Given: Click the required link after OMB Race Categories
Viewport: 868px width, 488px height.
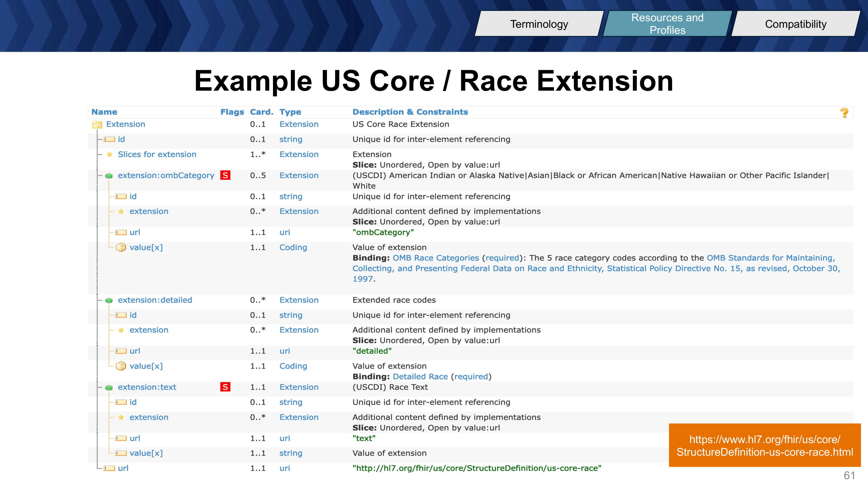Looking at the screenshot, I should point(502,258).
